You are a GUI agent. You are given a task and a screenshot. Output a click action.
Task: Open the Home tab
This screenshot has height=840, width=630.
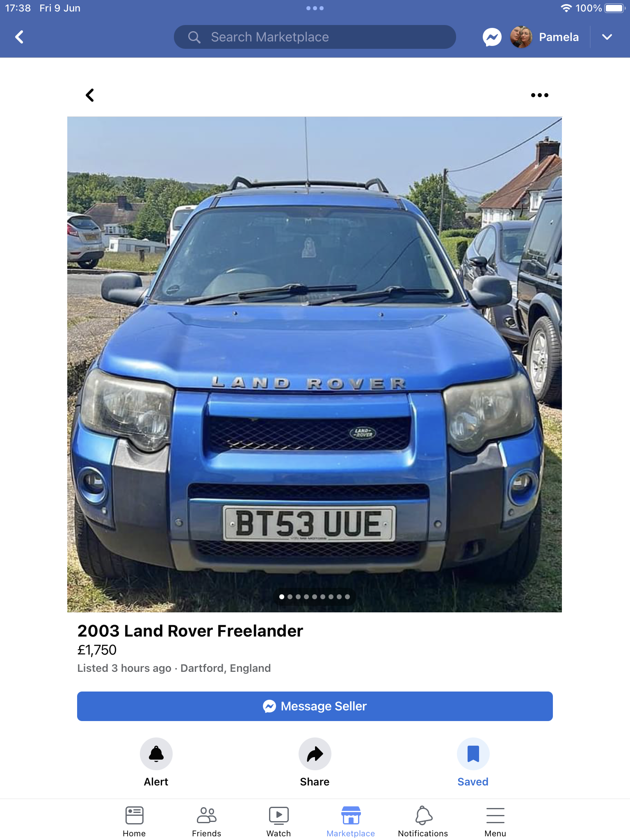[134, 822]
